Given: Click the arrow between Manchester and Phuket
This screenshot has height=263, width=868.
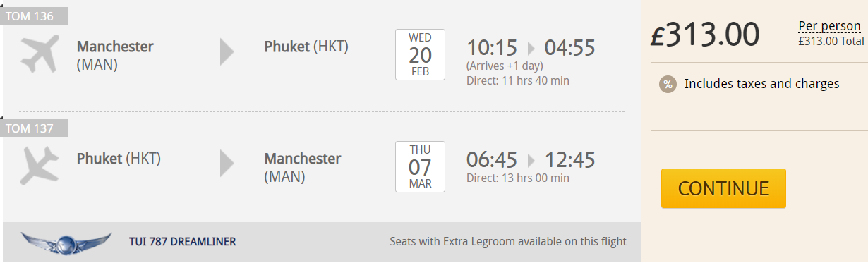Looking at the screenshot, I should pos(227,51).
